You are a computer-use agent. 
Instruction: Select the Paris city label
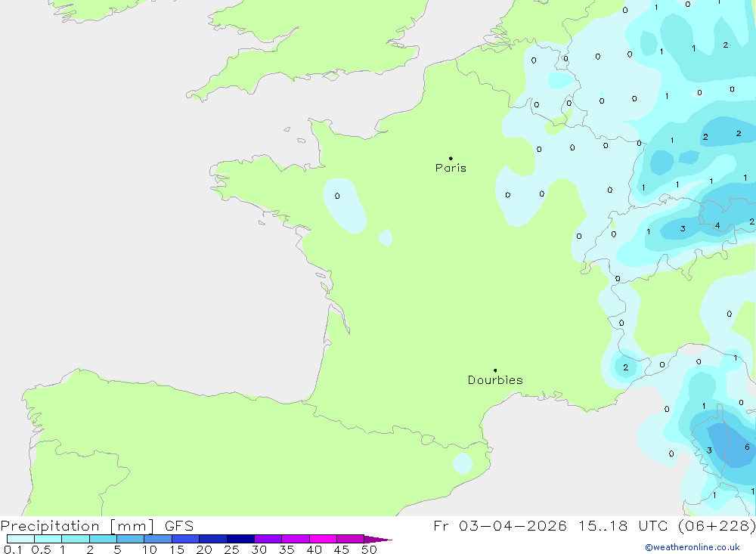(x=451, y=169)
